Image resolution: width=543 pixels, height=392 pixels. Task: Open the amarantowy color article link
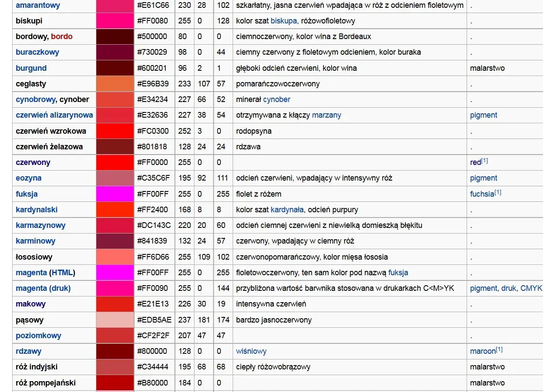tap(38, 5)
